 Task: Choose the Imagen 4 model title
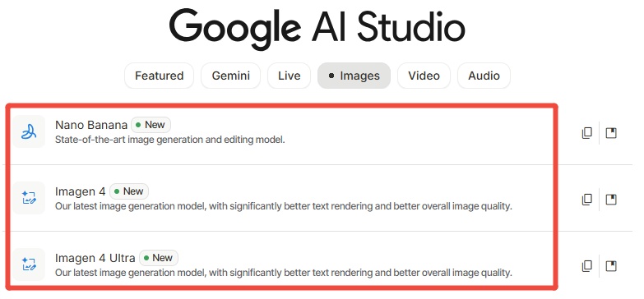coord(80,191)
